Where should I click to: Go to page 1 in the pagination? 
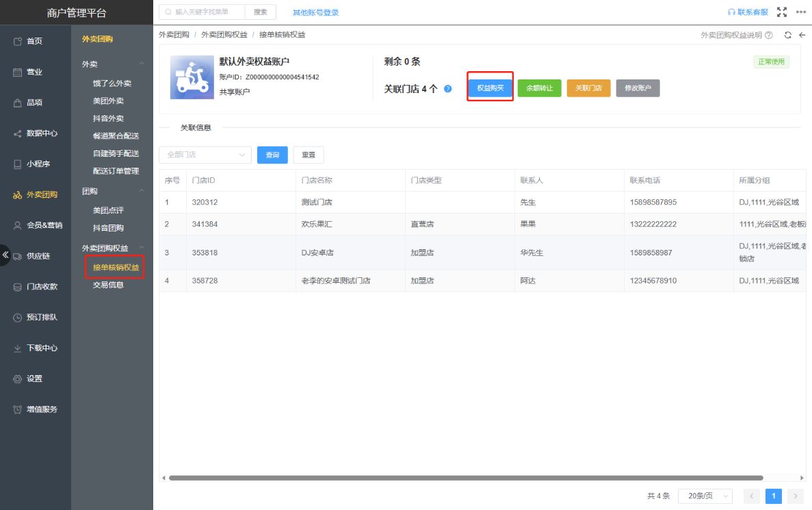773,496
